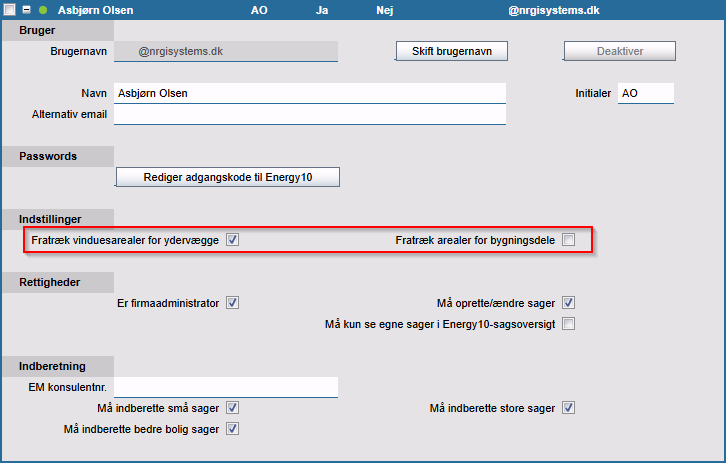Enable Fratræk arealer for bygningsdele
The width and height of the screenshot is (726, 463).
coord(568,240)
